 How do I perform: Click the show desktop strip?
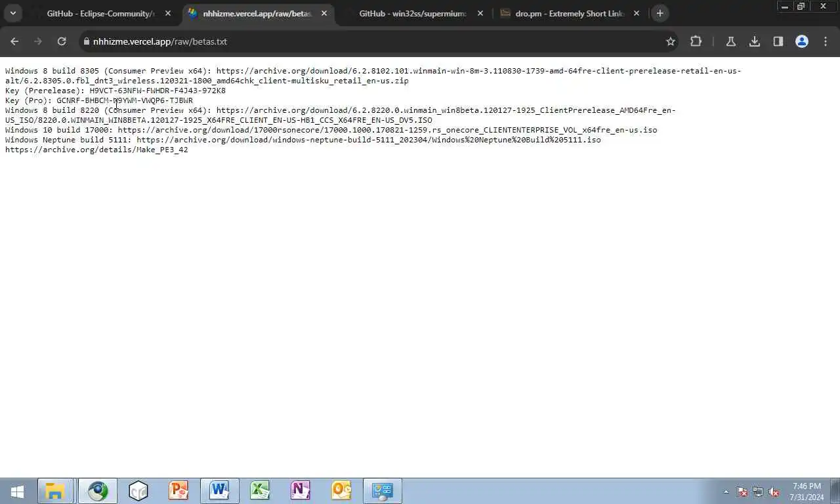coord(835,491)
